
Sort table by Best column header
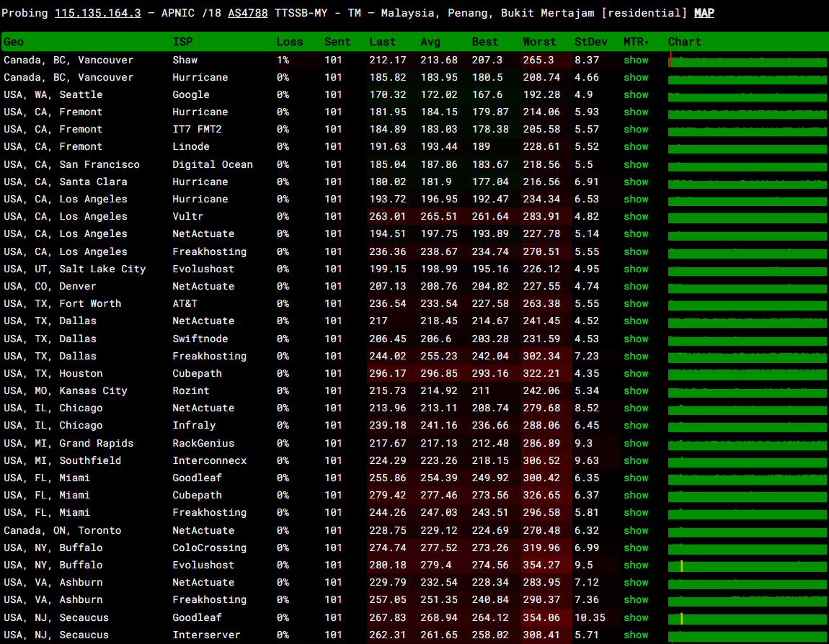click(x=485, y=42)
